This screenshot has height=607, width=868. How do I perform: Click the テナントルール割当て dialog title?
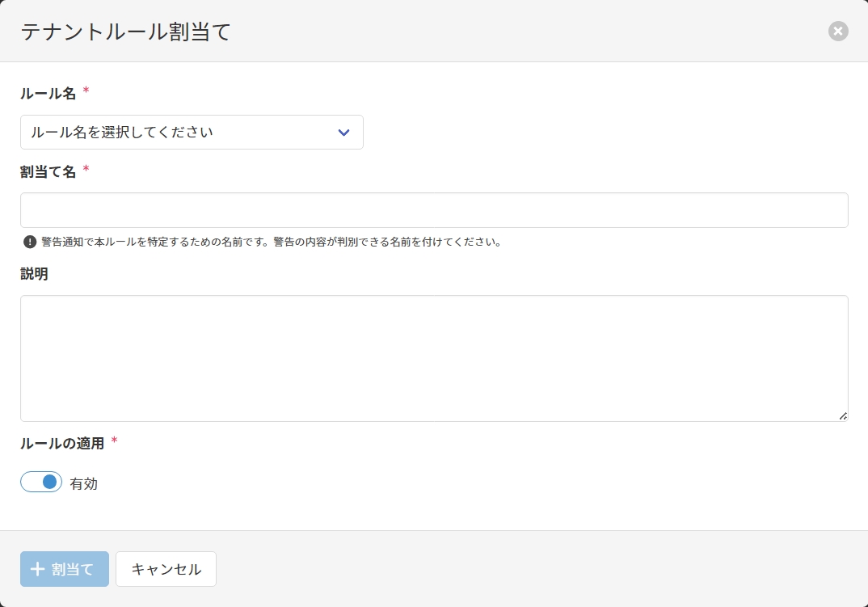tap(125, 32)
